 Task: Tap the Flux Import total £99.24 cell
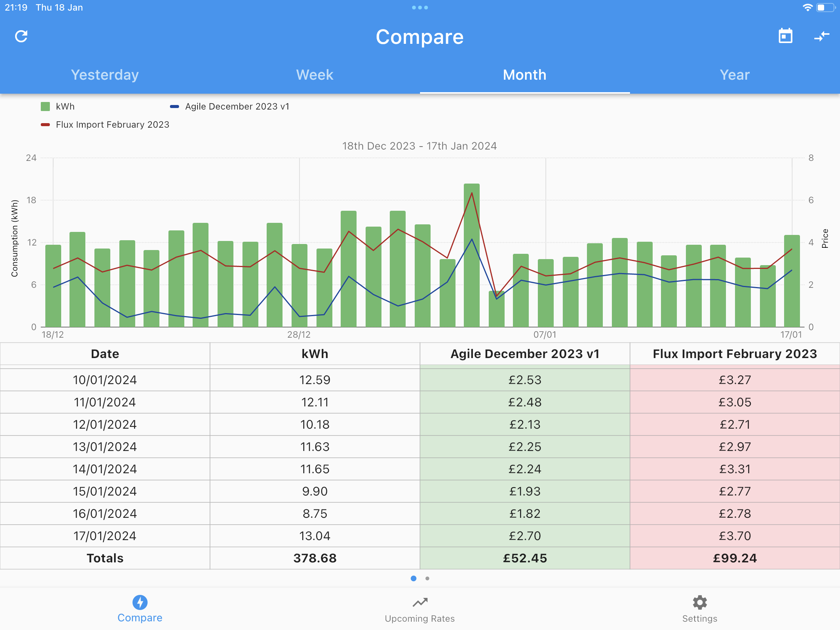tap(735, 558)
